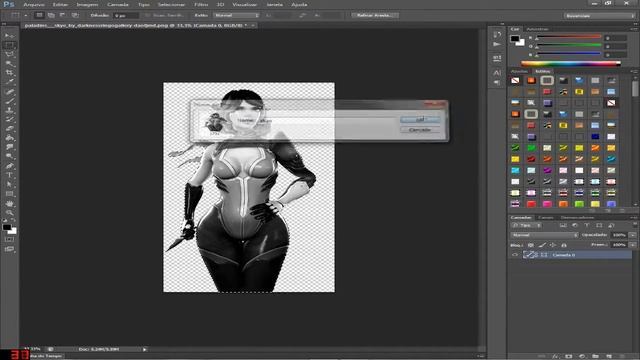This screenshot has width=640, height=360.
Task: Click the Lock position icon
Action: (x=553, y=245)
